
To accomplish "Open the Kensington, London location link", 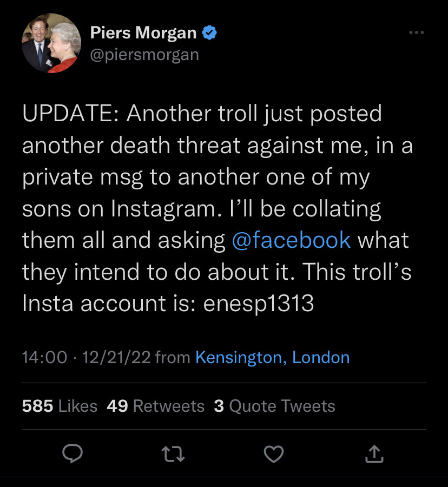I will click(272, 357).
